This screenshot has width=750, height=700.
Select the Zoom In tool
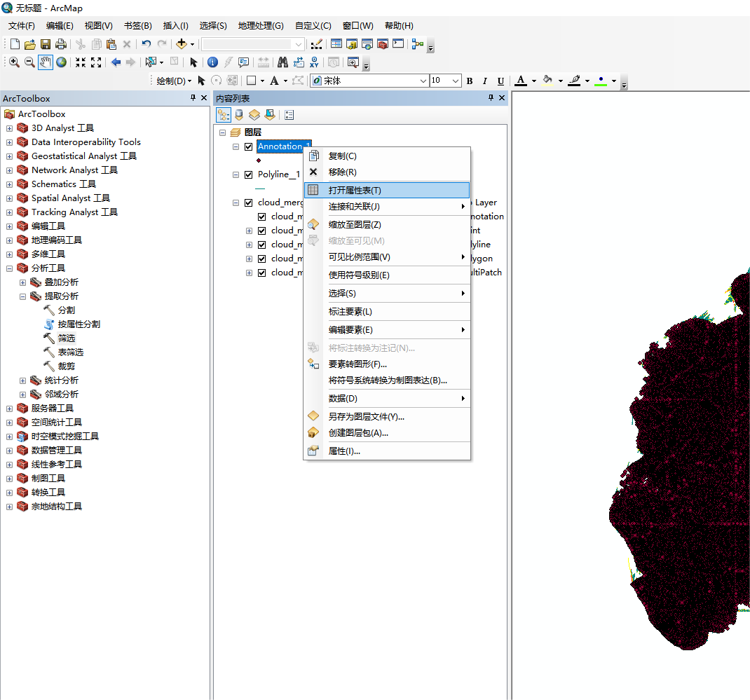pos(14,62)
